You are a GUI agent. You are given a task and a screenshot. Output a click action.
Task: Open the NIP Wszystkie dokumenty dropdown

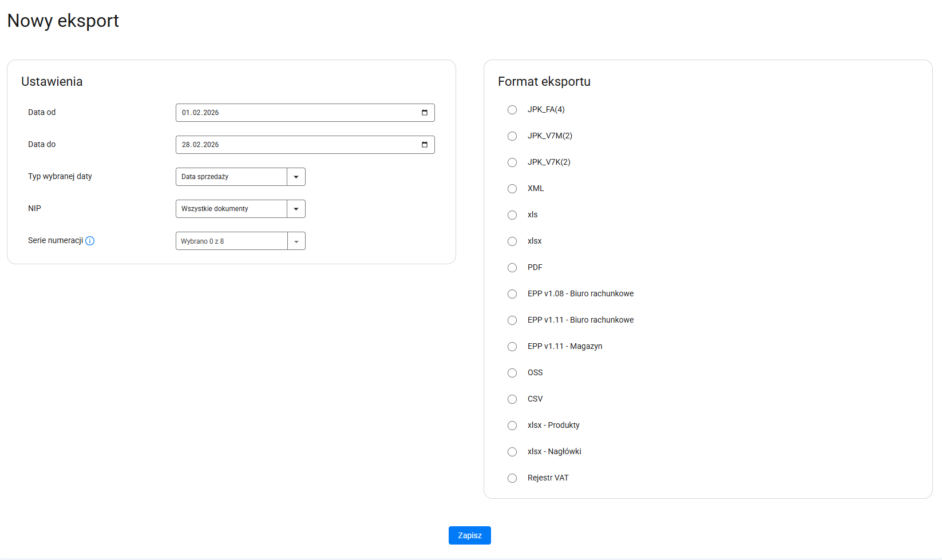(296, 209)
